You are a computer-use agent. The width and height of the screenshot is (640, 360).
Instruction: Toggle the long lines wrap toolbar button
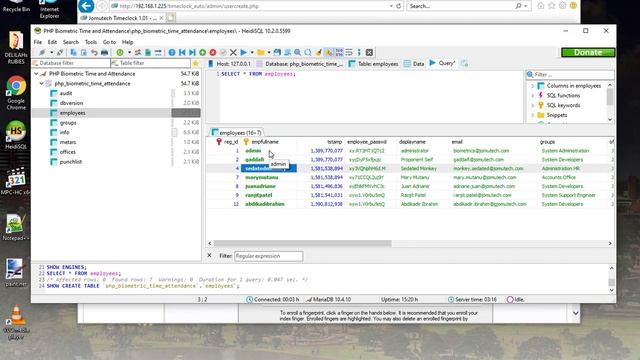pyautogui.click(x=349, y=52)
